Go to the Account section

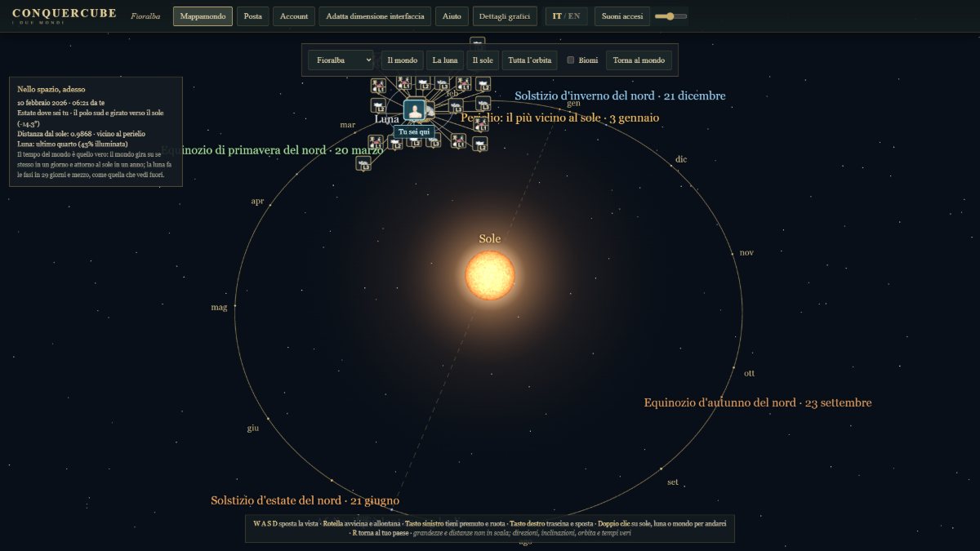(294, 16)
